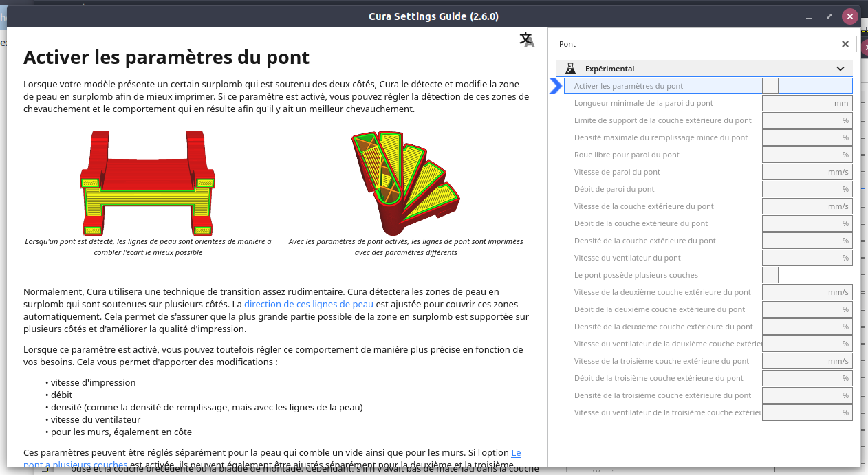Toggle the 'Activer les paramètres du pont' checkbox

[x=770, y=86]
